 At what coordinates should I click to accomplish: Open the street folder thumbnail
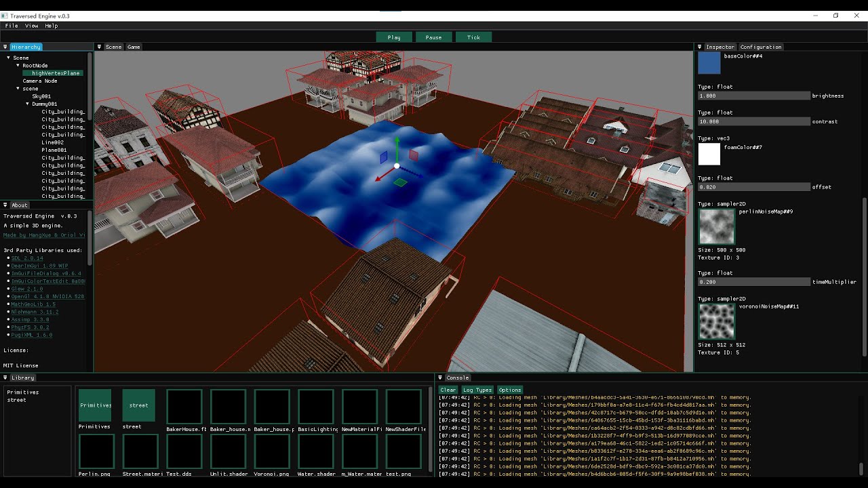(x=139, y=405)
